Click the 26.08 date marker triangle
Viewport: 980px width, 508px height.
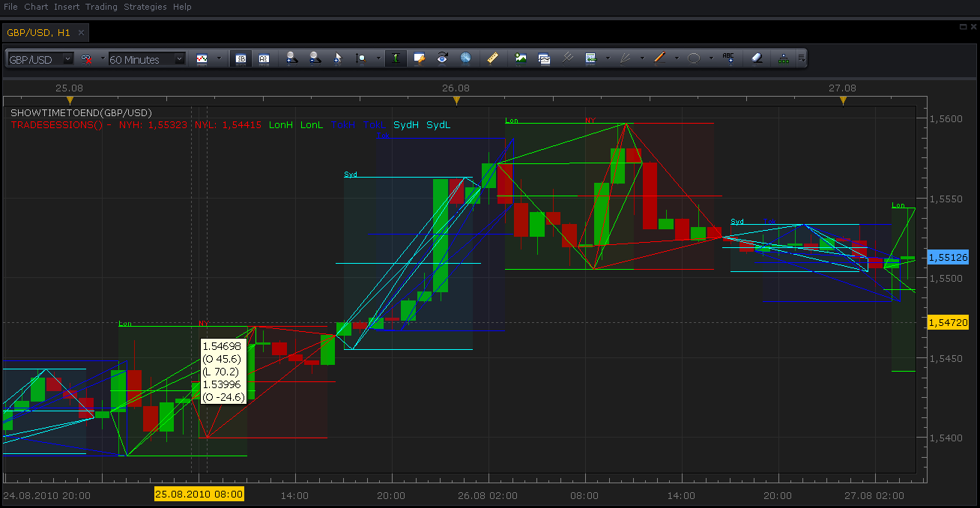456,100
